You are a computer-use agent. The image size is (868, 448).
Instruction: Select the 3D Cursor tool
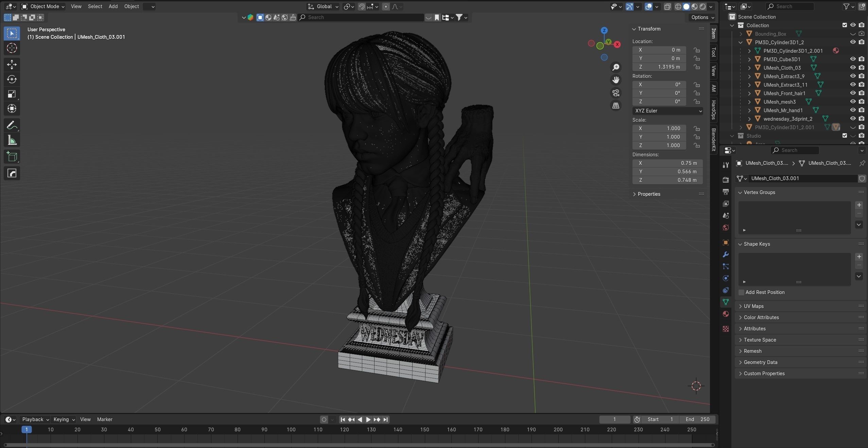click(12, 48)
